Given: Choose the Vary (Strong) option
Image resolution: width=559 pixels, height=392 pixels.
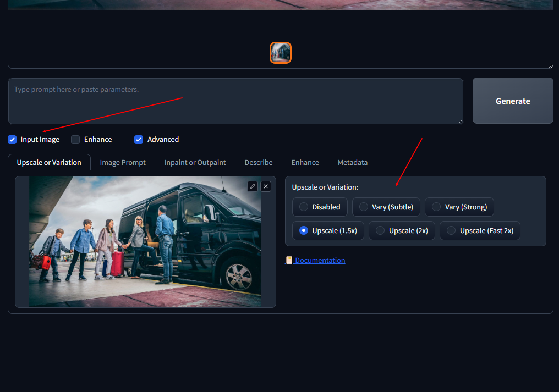Looking at the screenshot, I should click(459, 207).
